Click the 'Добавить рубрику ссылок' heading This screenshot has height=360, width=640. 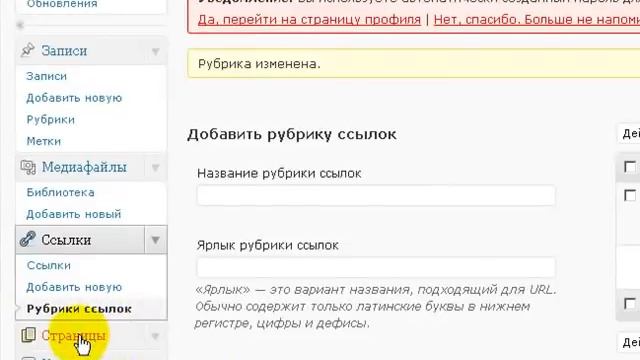(x=292, y=134)
